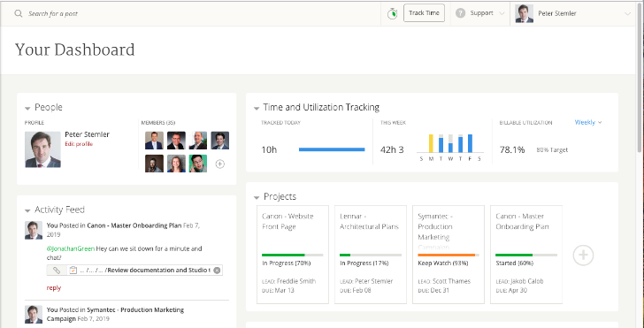Open the Peter Stemler user menu arrow

(x=627, y=13)
